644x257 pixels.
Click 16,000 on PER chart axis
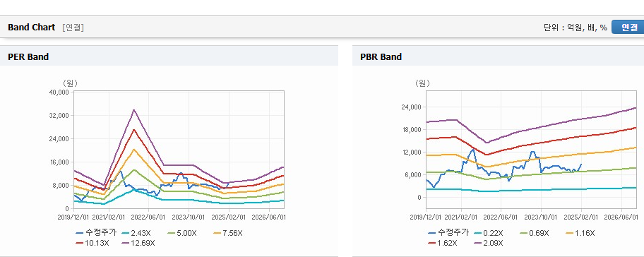coord(59,162)
